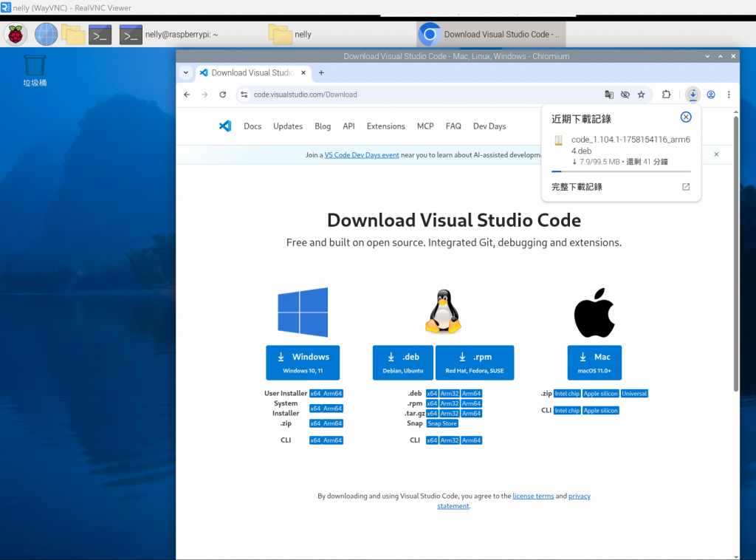Open the Chromium three-dot menu
This screenshot has height=560, width=756.
[729, 95]
